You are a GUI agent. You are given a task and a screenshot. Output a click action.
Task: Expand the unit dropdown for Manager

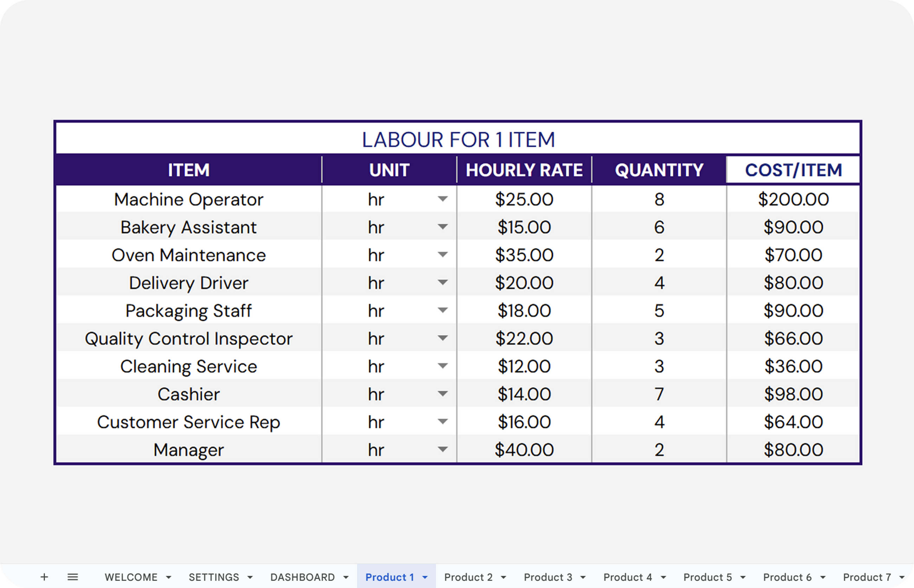point(443,449)
